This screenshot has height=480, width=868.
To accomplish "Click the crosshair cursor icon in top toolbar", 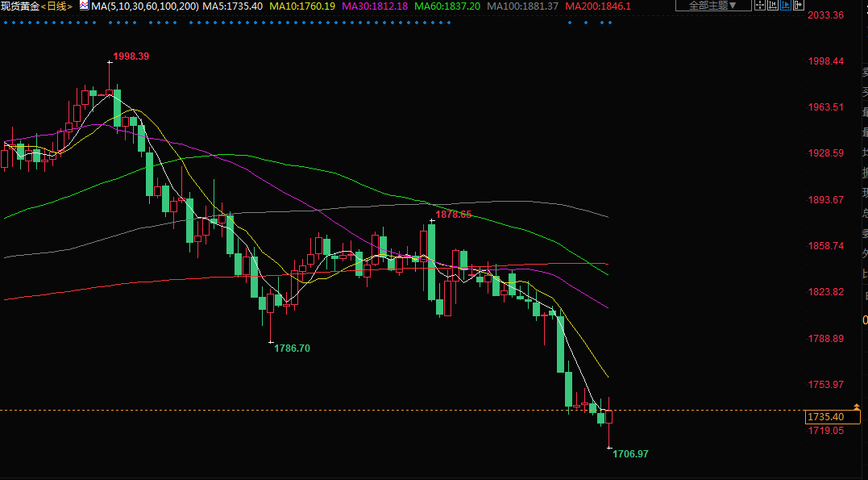I will (x=762, y=6).
